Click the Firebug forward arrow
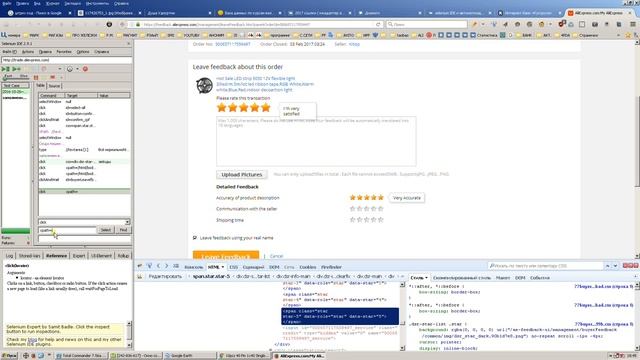The image size is (640, 360). 167,266
